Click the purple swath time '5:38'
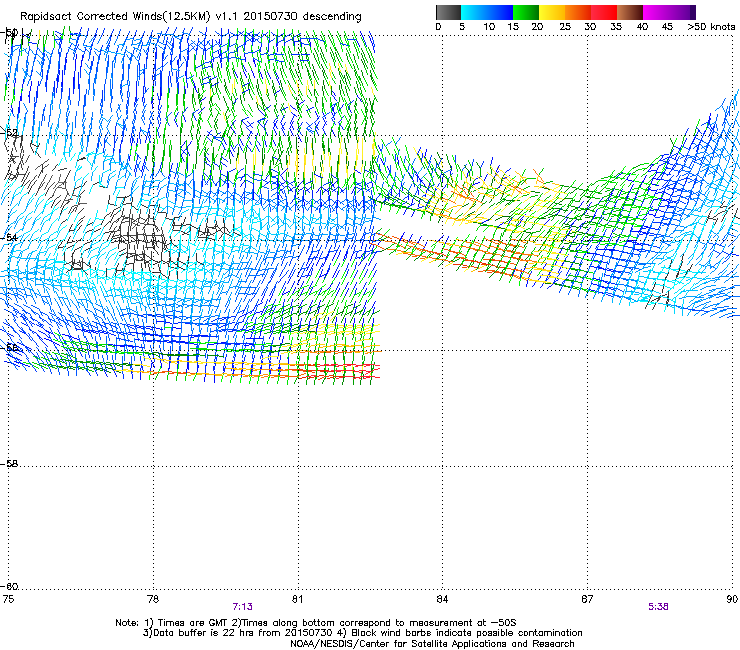 pos(658,607)
